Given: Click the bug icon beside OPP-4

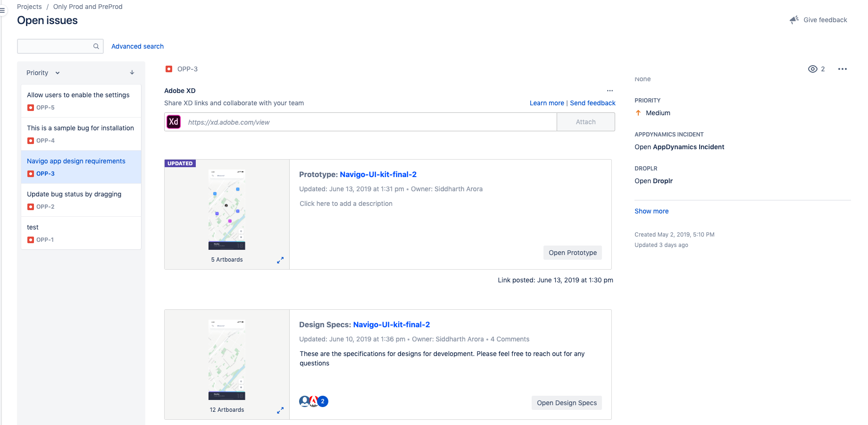Looking at the screenshot, I should (31, 141).
